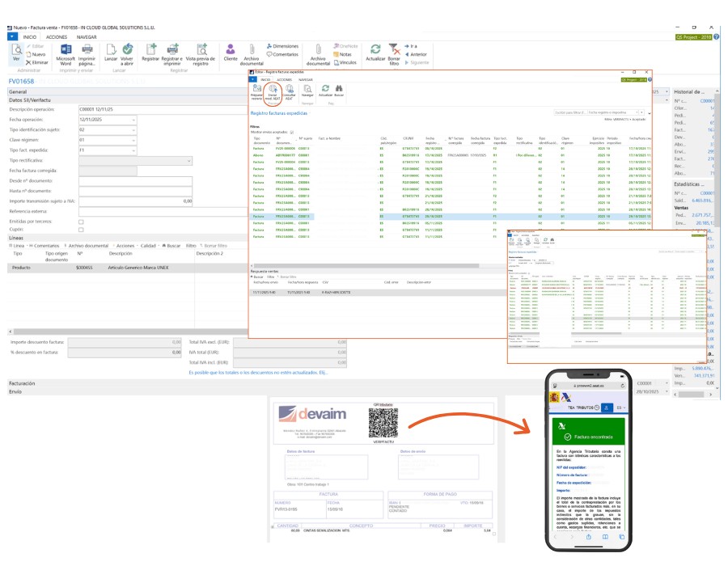Enable the Emitidas por terceros checkbox
The image size is (728, 566).
click(x=81, y=221)
